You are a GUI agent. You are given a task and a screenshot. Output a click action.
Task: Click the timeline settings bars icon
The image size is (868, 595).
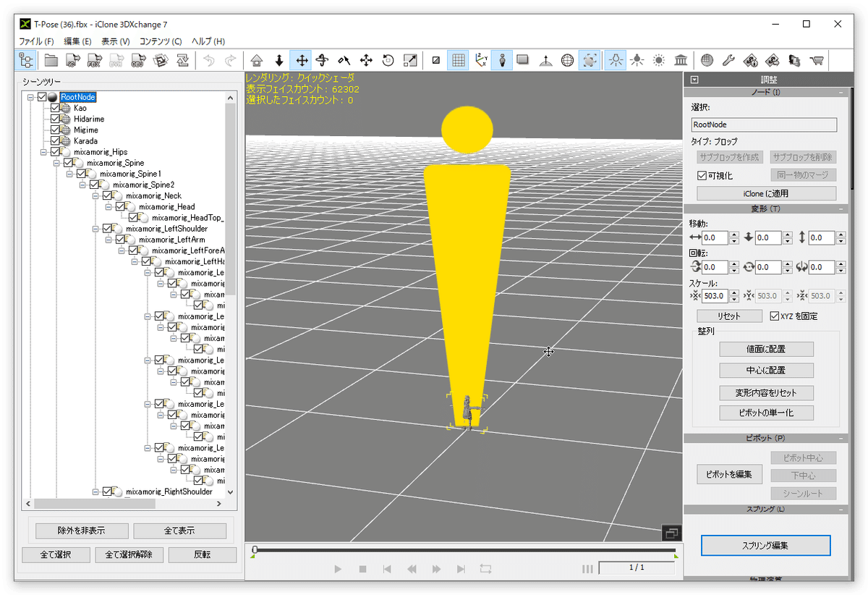coord(587,569)
